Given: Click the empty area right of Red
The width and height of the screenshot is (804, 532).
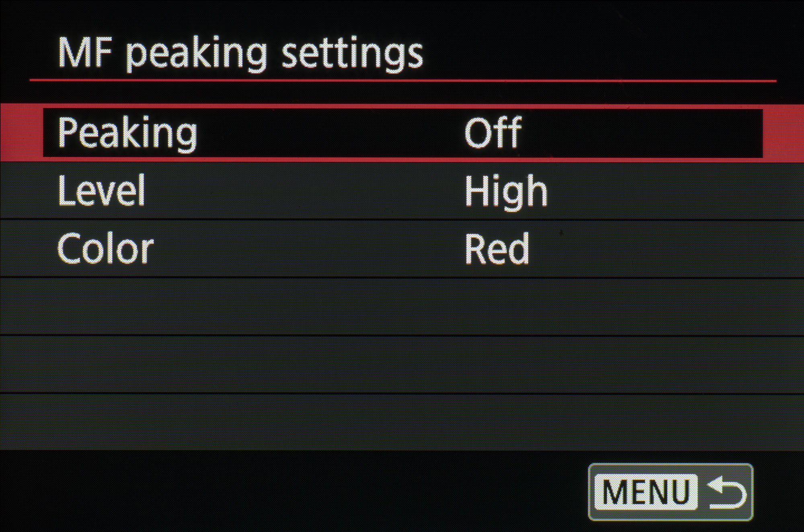Looking at the screenshot, I should [x=667, y=249].
